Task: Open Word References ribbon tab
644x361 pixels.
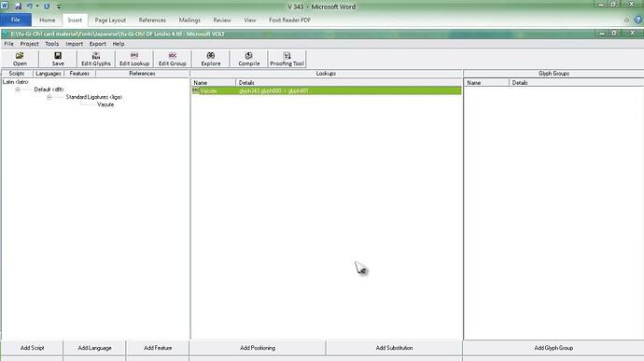Action: (x=152, y=20)
